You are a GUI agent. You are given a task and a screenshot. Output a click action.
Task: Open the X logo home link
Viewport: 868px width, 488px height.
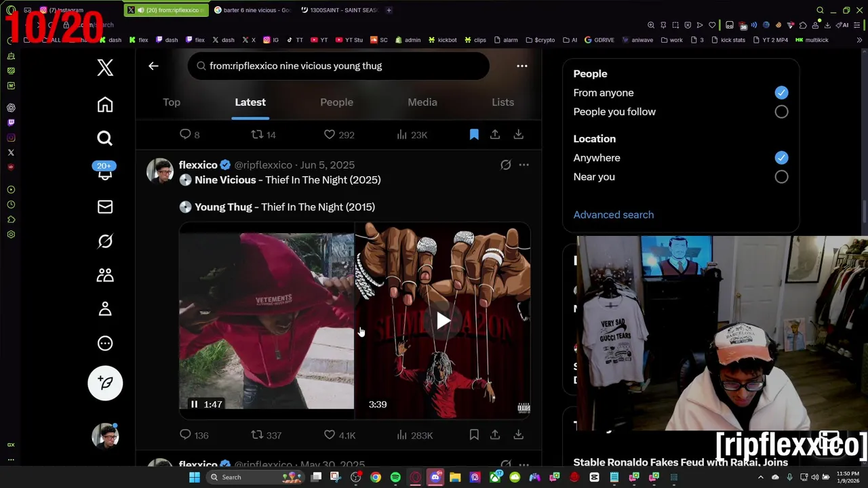pos(105,67)
